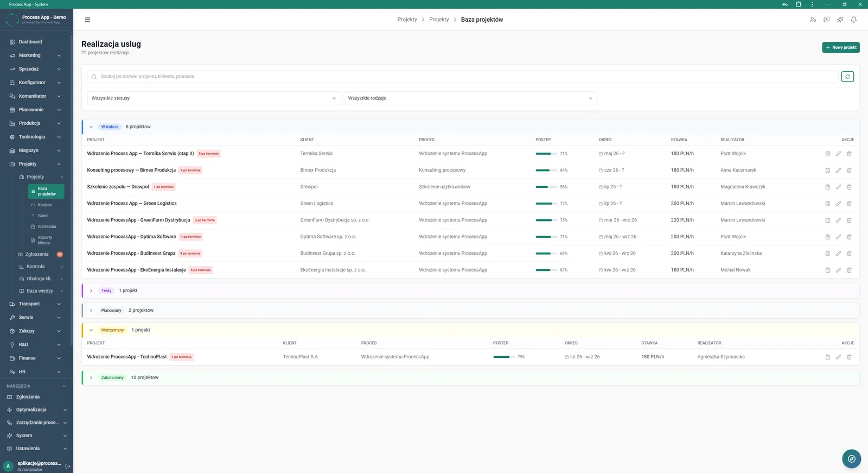Edit the BudInvest Grupa project
This screenshot has height=473, width=868.
point(838,254)
